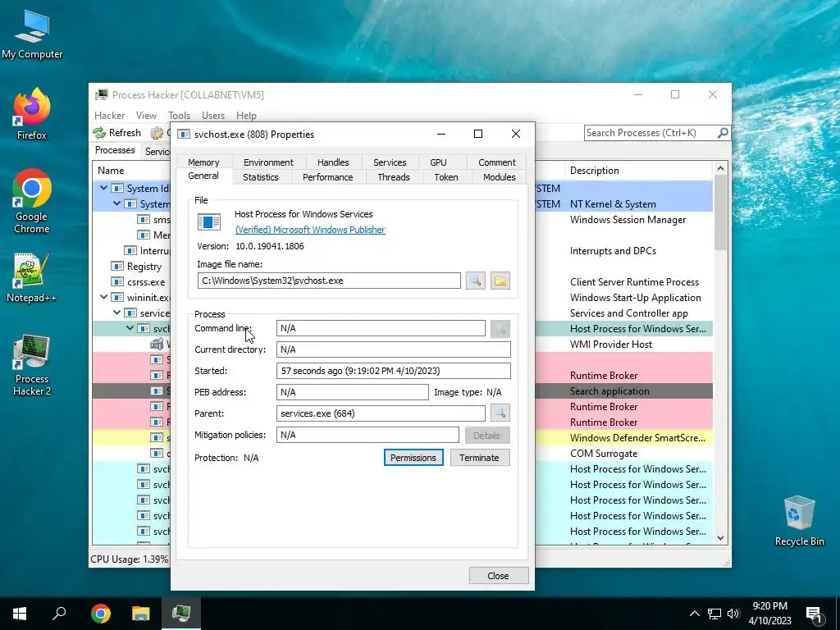This screenshot has width=840, height=630.
Task: Click the csrss.exe process row icon
Action: (117, 282)
